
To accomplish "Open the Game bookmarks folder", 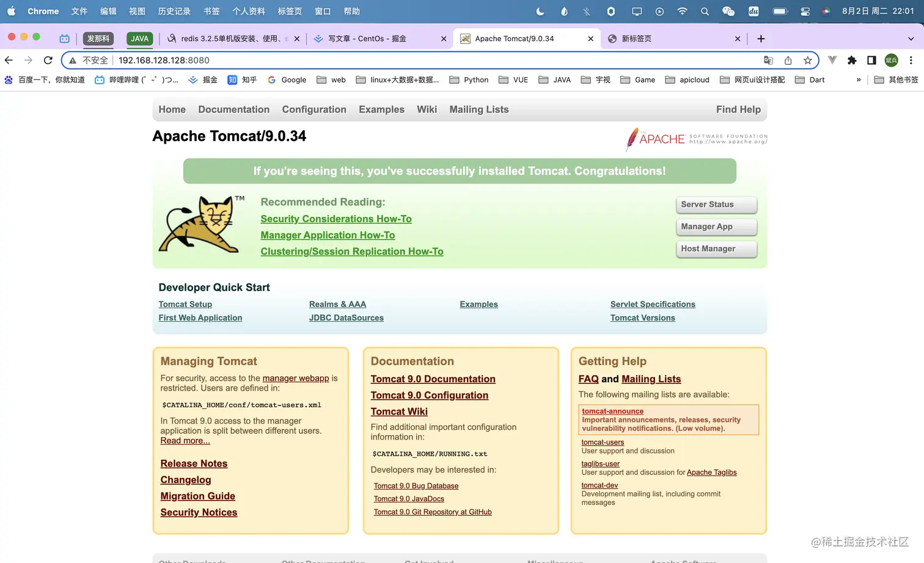I will pos(637,79).
